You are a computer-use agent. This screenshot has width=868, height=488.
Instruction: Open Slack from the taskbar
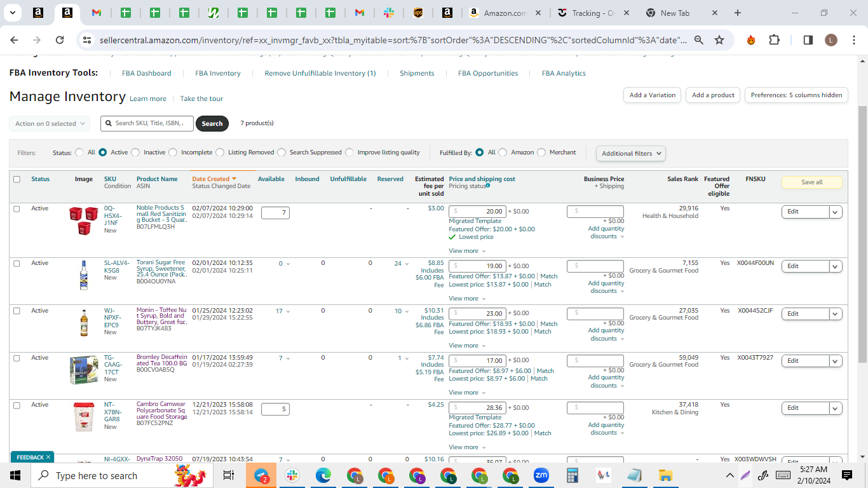(292, 475)
